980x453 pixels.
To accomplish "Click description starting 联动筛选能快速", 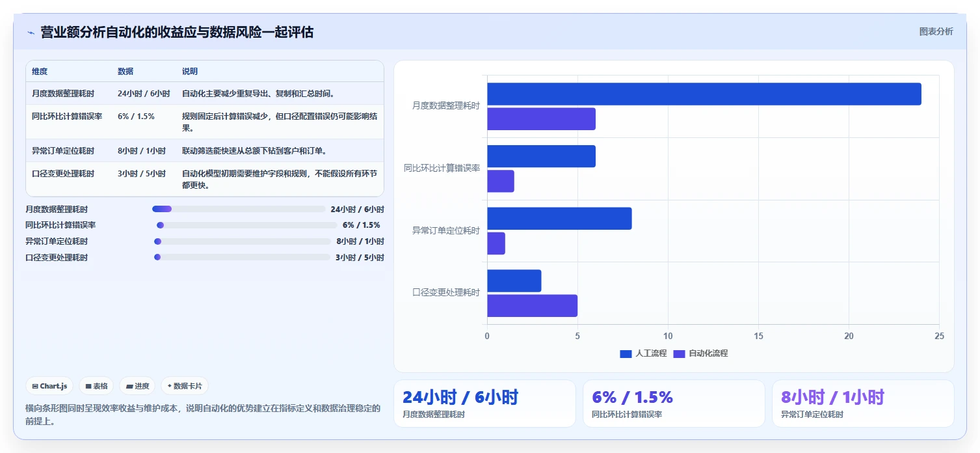I will pyautogui.click(x=254, y=151).
